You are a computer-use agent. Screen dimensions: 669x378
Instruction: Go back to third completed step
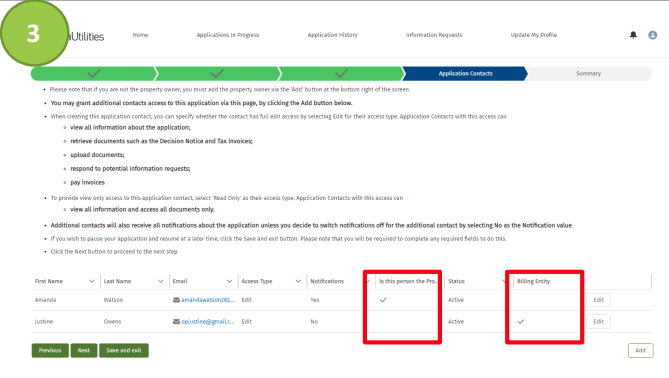pyautogui.click(x=340, y=73)
